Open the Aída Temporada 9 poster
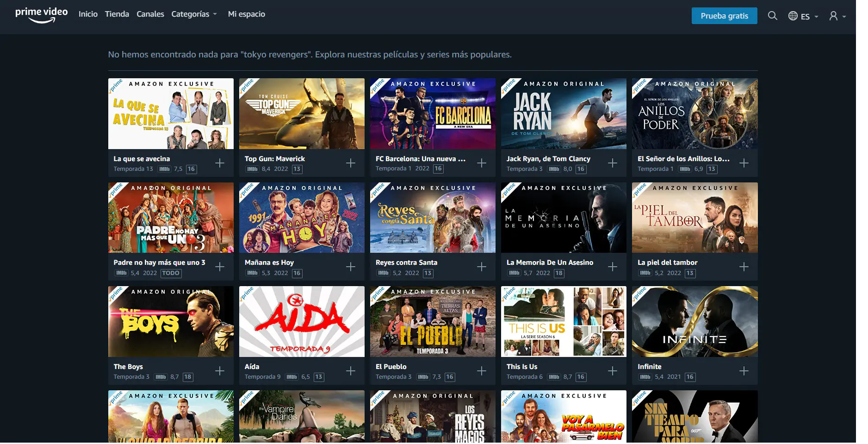 pos(302,321)
